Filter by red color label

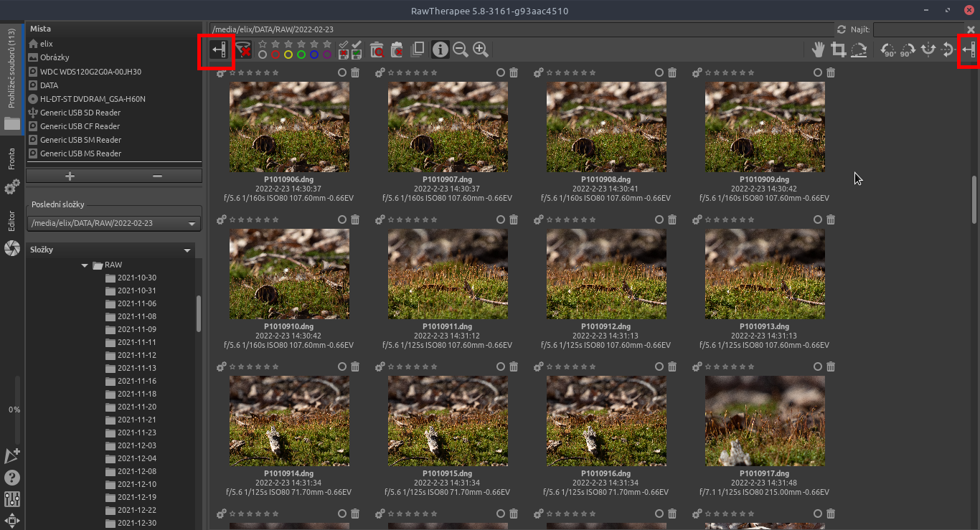click(x=275, y=55)
